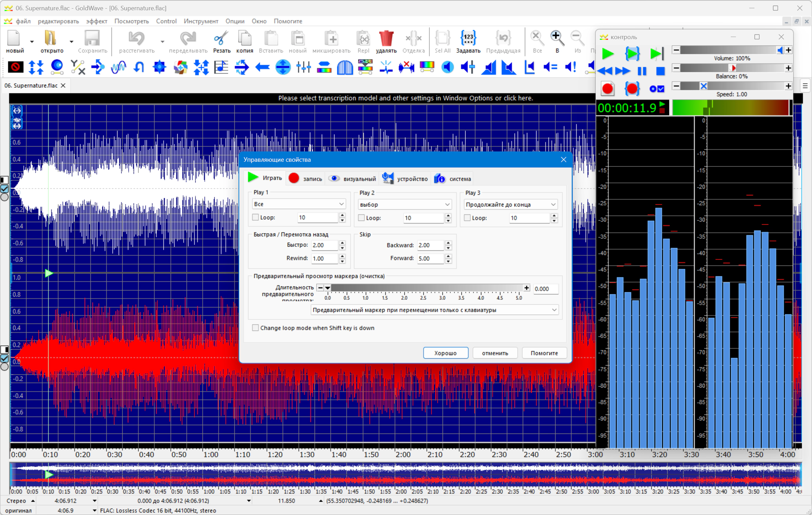
Task: Open the Play 1 dropdown showing Все
Action: (x=299, y=204)
